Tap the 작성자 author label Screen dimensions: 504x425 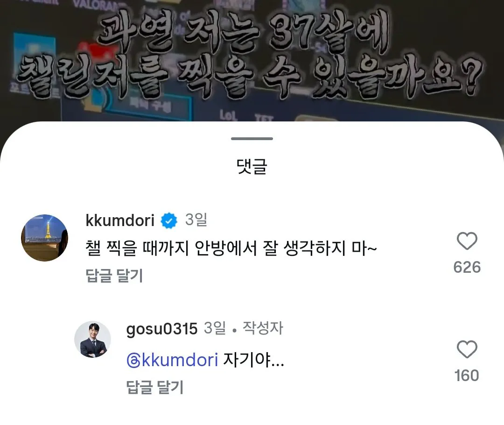(263, 328)
